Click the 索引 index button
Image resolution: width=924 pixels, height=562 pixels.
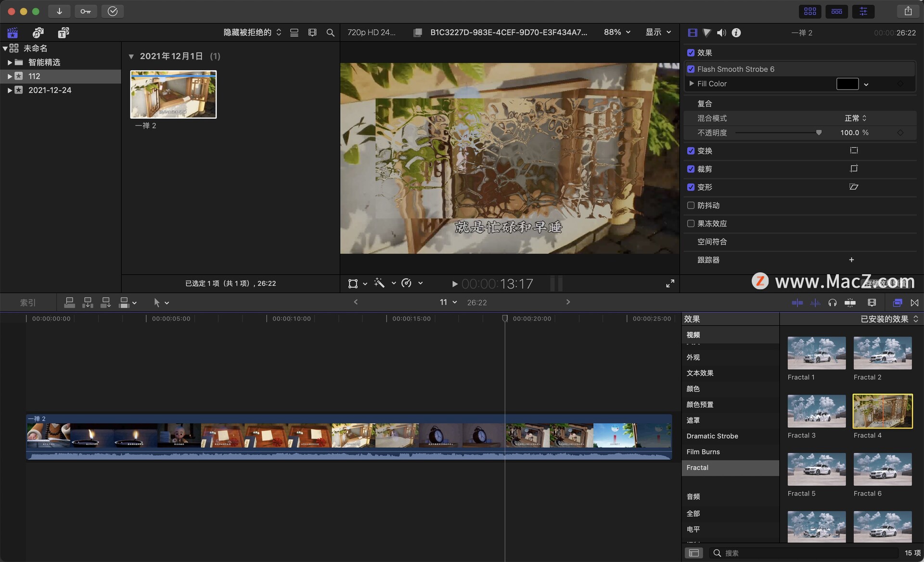coord(28,303)
